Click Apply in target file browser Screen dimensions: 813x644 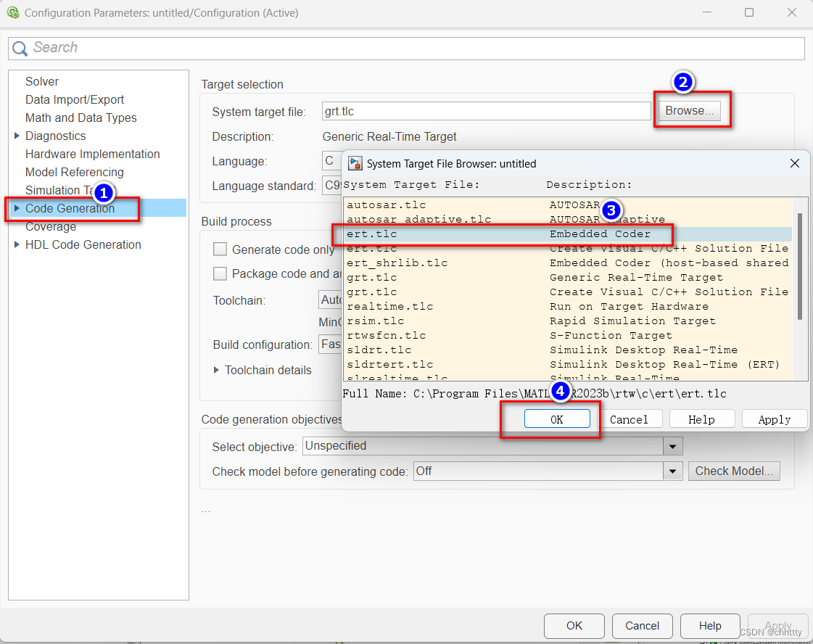pyautogui.click(x=774, y=419)
